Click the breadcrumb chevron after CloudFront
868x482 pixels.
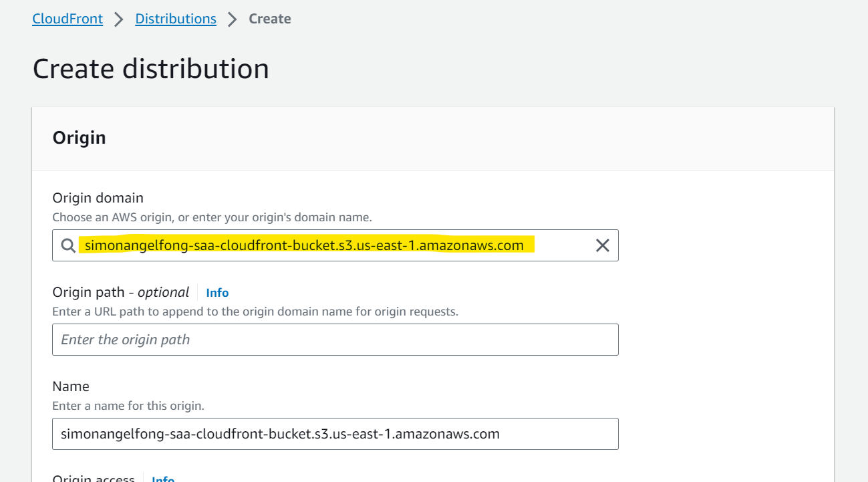(x=119, y=19)
